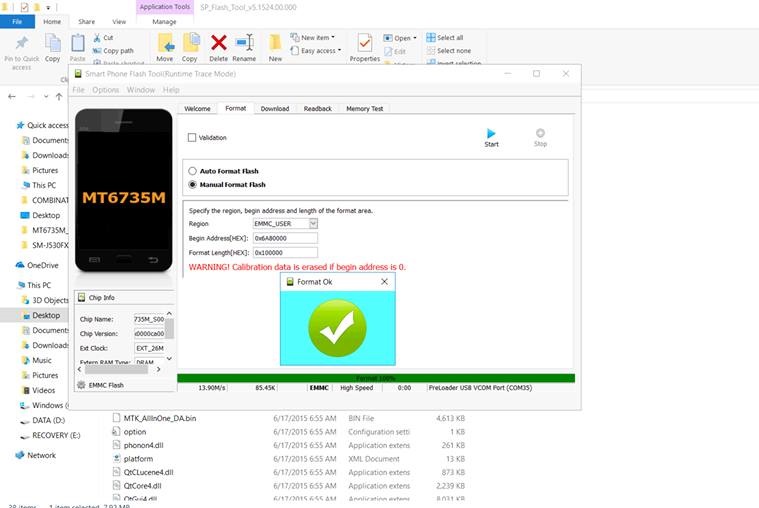Toggle the Validation checkbox
Screen dimensions: 759x508
coord(192,138)
